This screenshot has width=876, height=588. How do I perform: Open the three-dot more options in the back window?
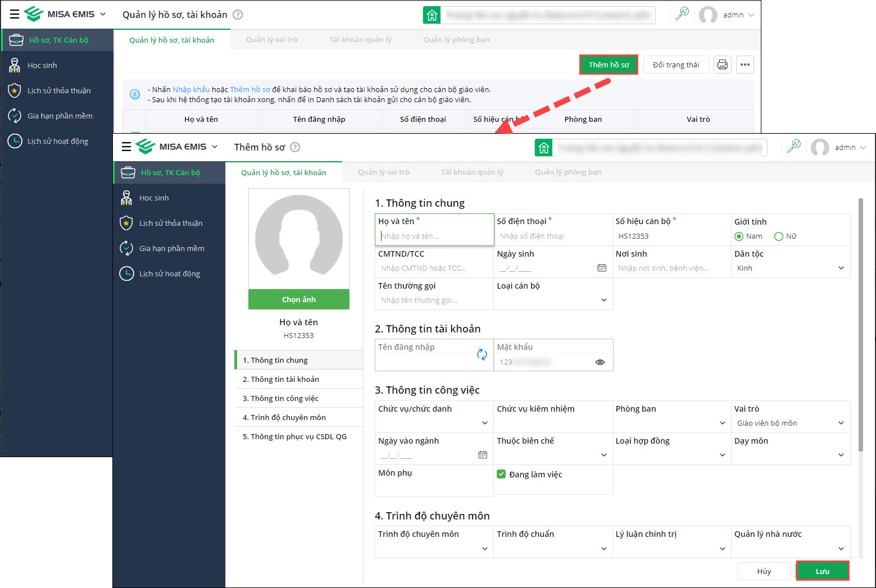[745, 65]
